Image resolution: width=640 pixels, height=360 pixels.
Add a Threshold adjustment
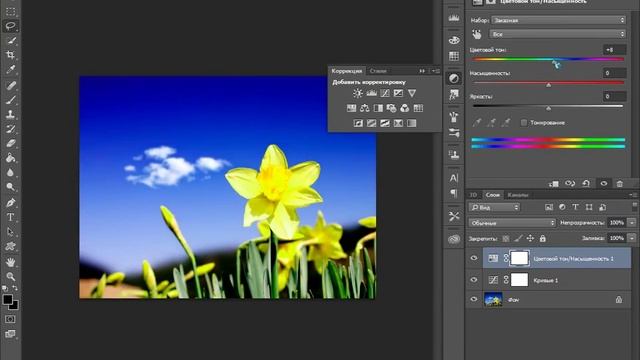[385, 123]
